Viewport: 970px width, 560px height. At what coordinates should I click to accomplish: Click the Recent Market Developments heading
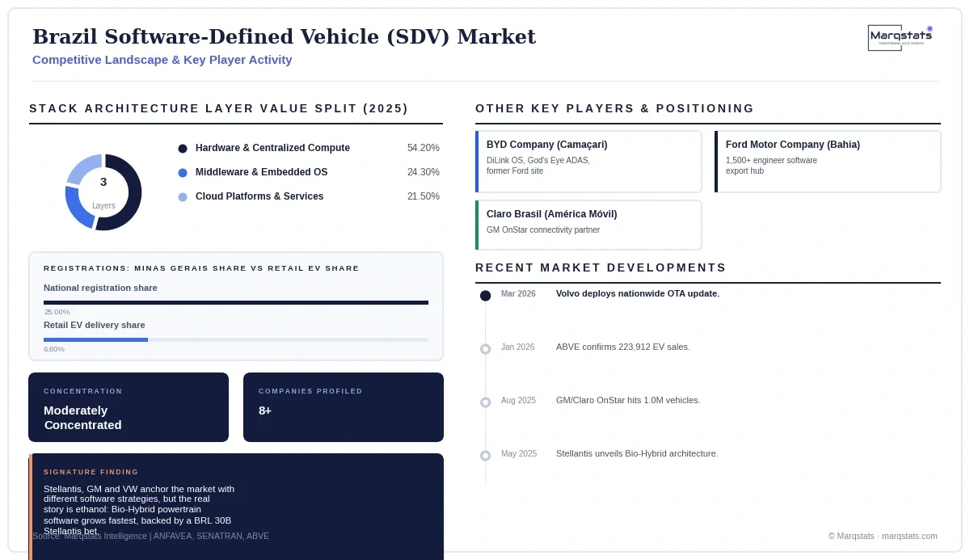(601, 267)
